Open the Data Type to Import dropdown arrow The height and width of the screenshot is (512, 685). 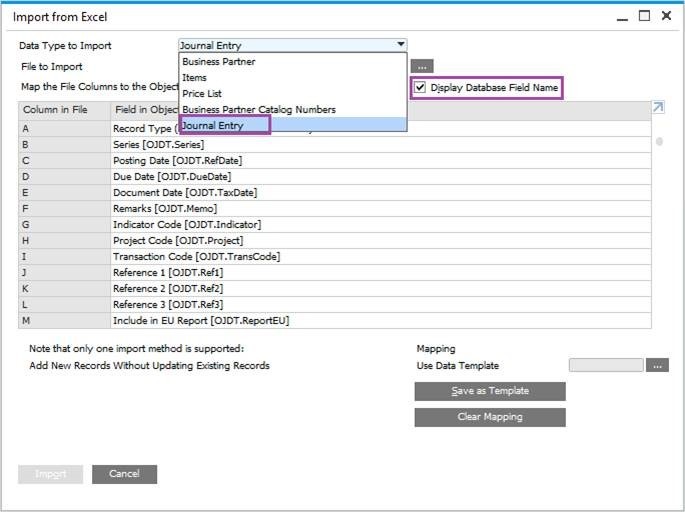400,45
